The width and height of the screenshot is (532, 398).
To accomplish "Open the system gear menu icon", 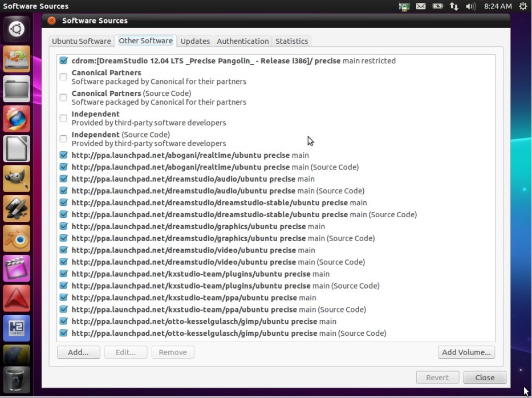I will point(523,6).
